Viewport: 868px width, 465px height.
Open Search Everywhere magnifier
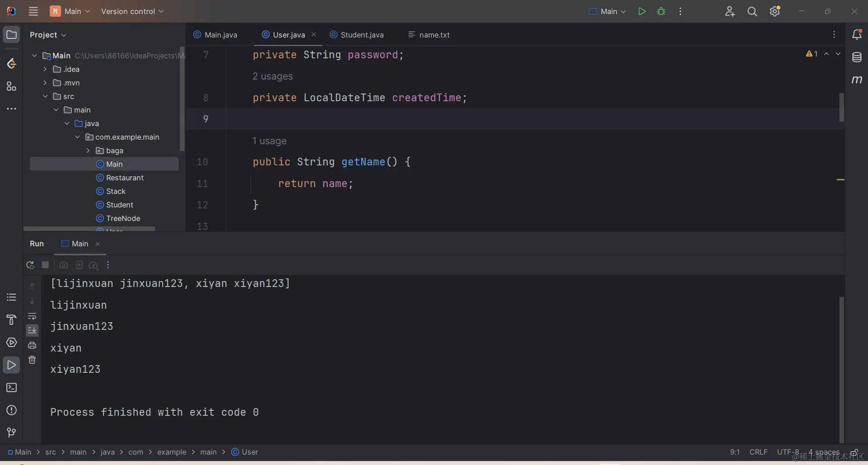coord(752,11)
